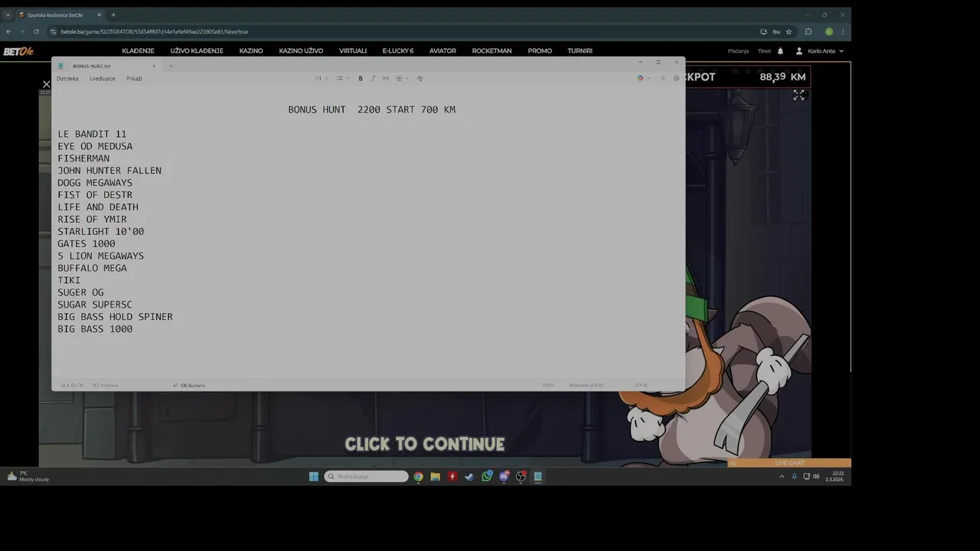This screenshot has height=551, width=980.
Task: Click the text line 'SUGAR SUPERSC'
Action: click(x=95, y=305)
